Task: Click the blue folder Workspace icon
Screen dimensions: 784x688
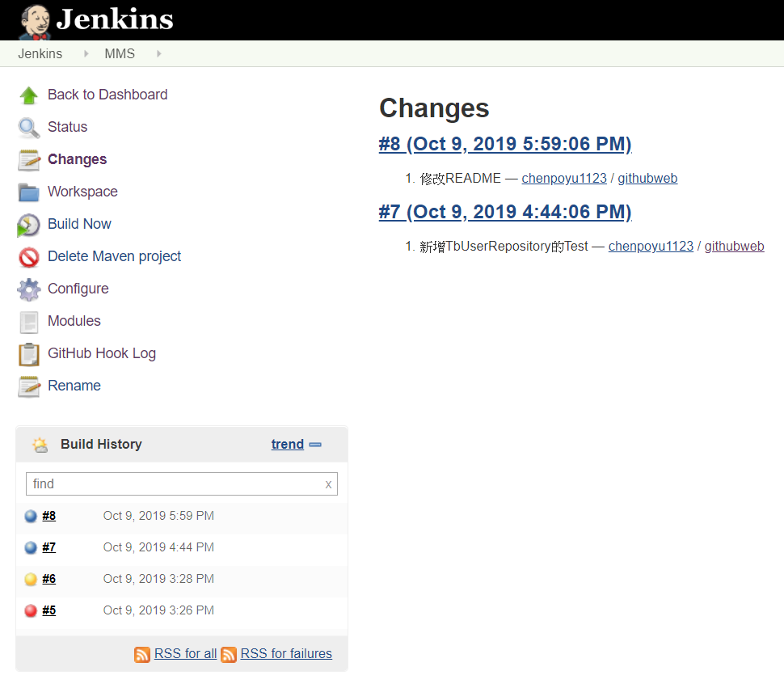Action: tap(28, 192)
